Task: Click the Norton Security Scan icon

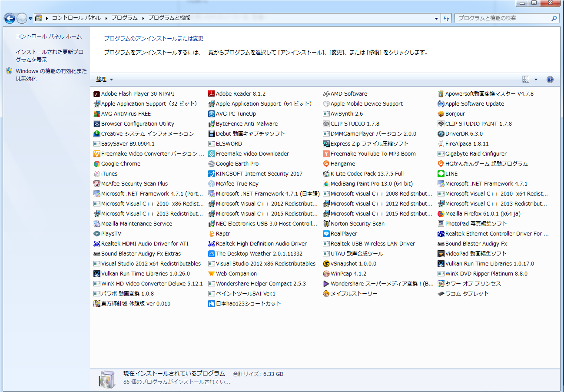Action: pyautogui.click(x=327, y=224)
